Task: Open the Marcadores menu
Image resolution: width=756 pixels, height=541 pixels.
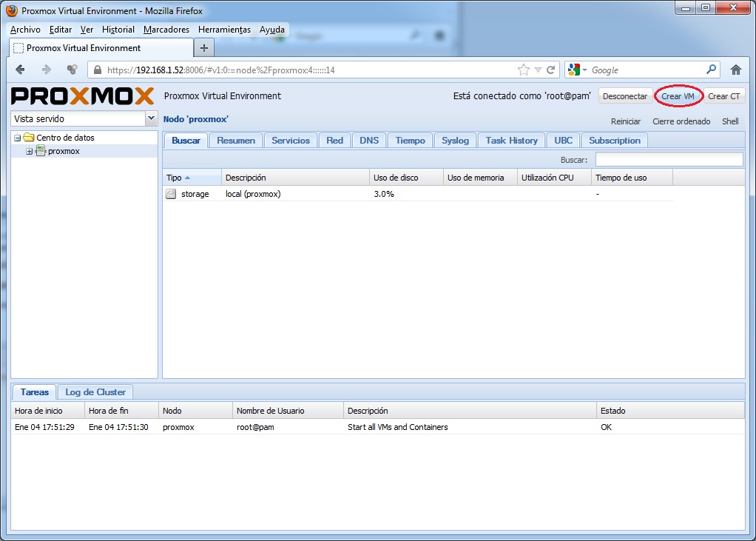Action: (x=166, y=30)
